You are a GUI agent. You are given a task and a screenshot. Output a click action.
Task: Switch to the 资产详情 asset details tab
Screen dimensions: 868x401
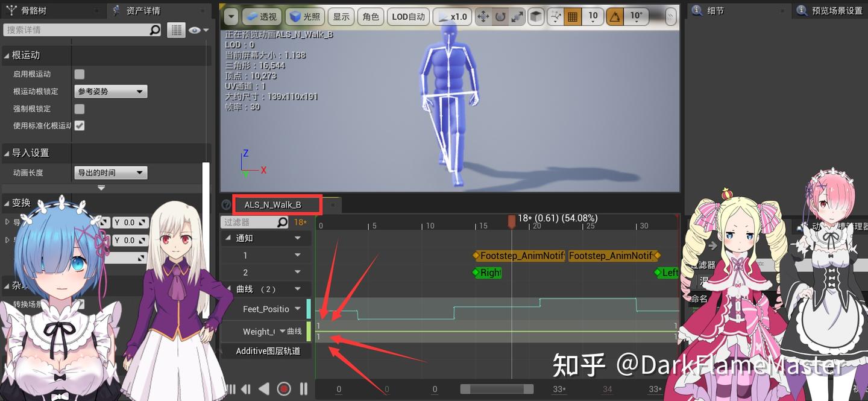coord(143,11)
